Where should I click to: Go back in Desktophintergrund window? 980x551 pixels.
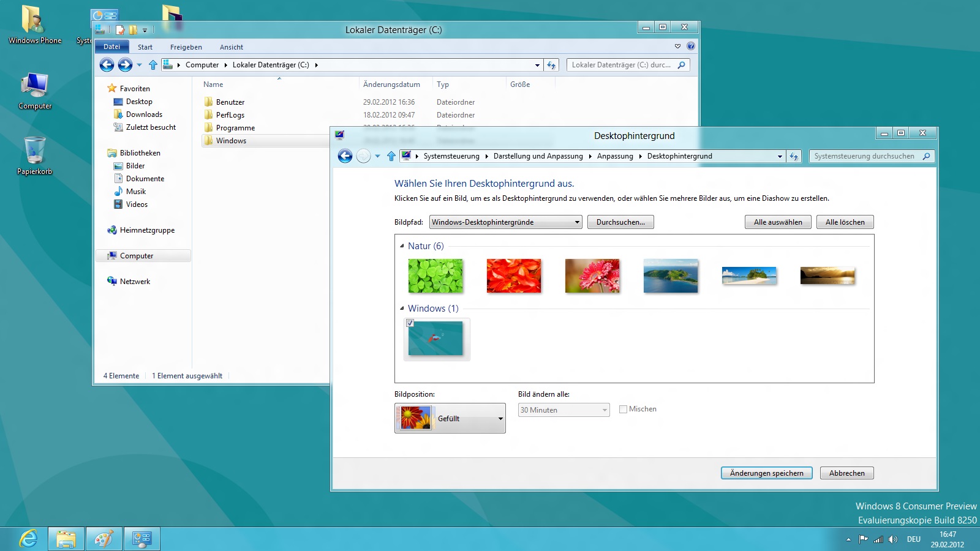(x=345, y=156)
